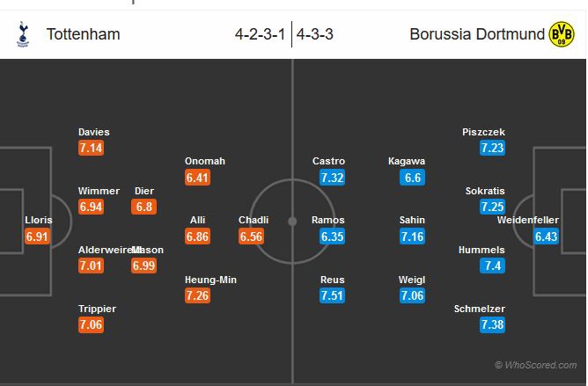Click the Tottenham club crest icon
588x386 pixels.
pos(19,34)
